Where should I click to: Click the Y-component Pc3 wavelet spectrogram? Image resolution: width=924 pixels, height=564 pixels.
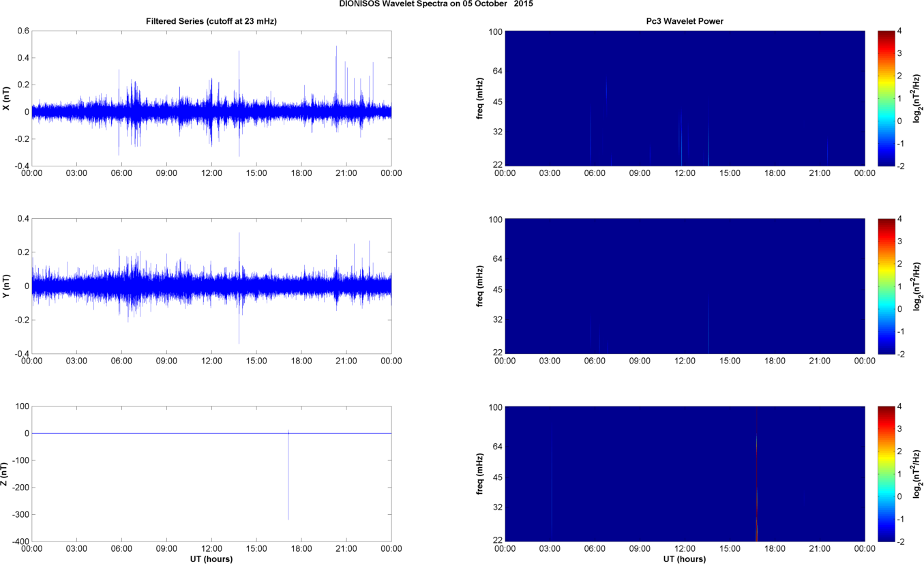[x=685, y=286]
